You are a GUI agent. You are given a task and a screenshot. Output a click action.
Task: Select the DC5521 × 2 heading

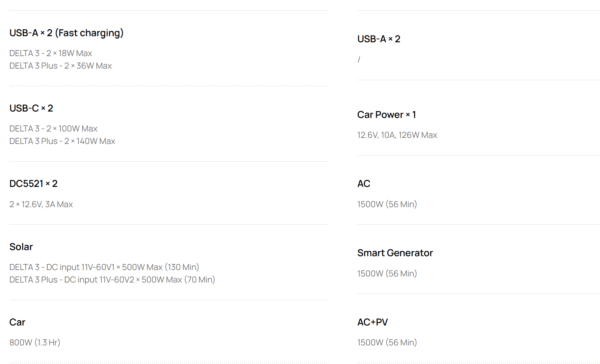pyautogui.click(x=33, y=184)
